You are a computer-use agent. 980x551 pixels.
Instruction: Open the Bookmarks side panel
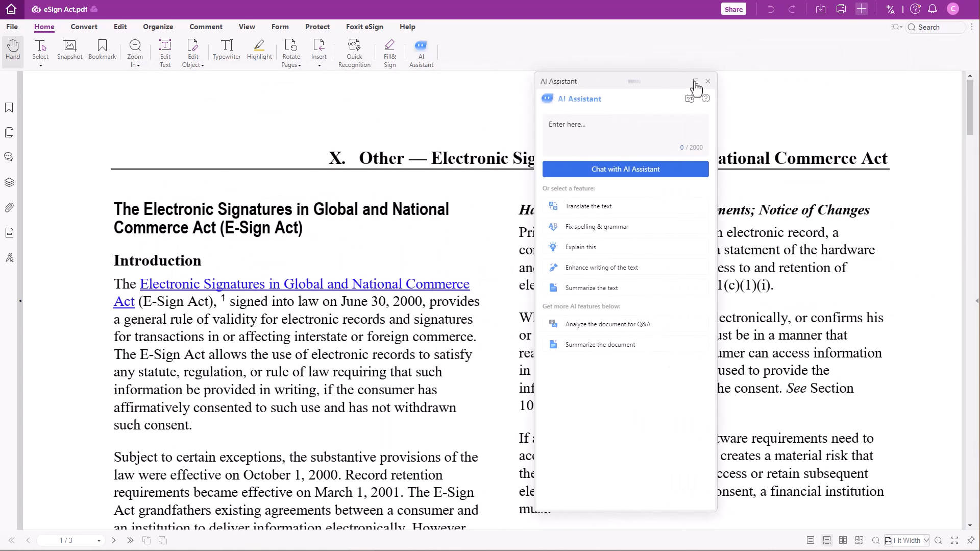tap(9, 108)
